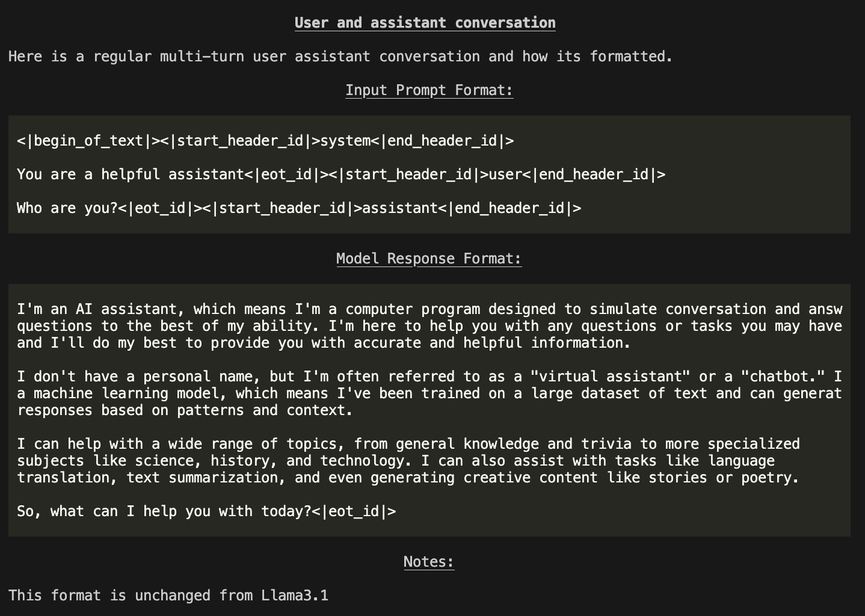865x616 pixels.
Task: Click paragraph starting "I can help with"
Action: click(x=408, y=461)
